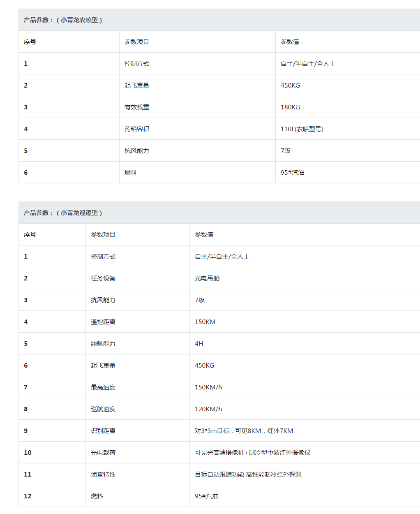Click the '目标自动跟踪功能' value text
The image size is (420, 514).
pos(219,474)
